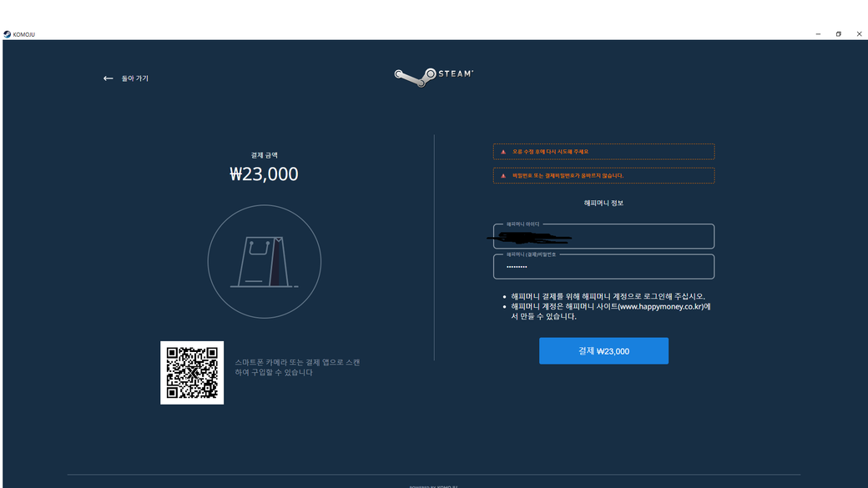Click the www.happymoney.co.kr site text
The width and height of the screenshot is (868, 488).
pyautogui.click(x=661, y=306)
